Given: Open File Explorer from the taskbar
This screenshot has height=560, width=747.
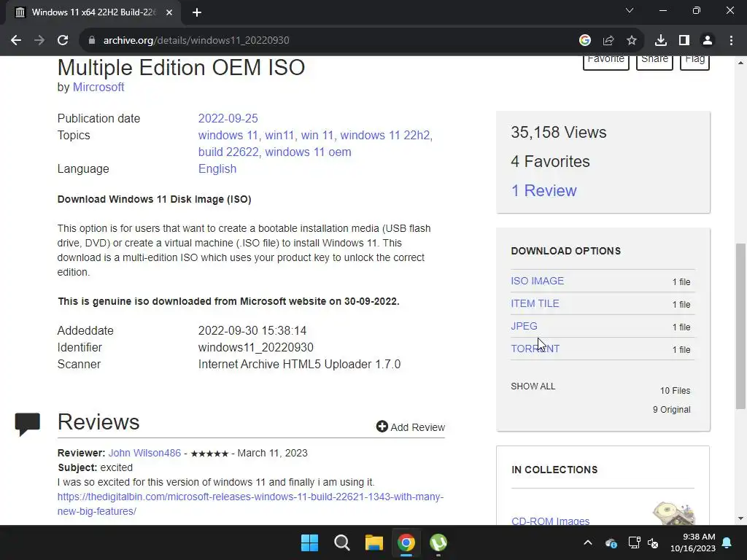Looking at the screenshot, I should coord(374,542).
